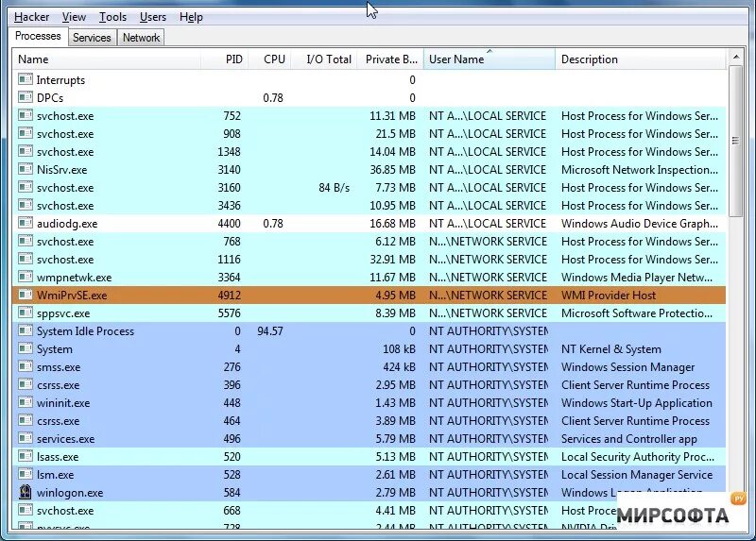Click the icon of svchost.exe PID 752
The image size is (756, 541).
click(x=26, y=115)
